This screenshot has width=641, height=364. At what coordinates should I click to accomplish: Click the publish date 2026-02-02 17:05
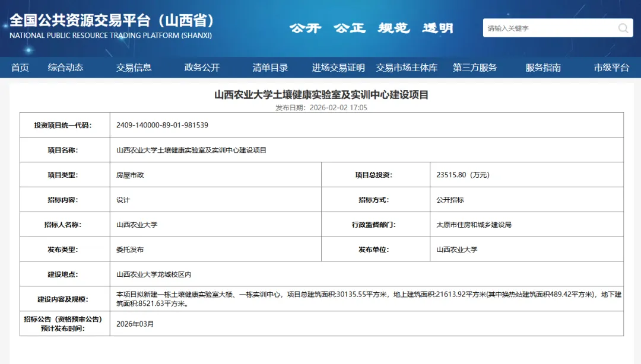(x=338, y=107)
